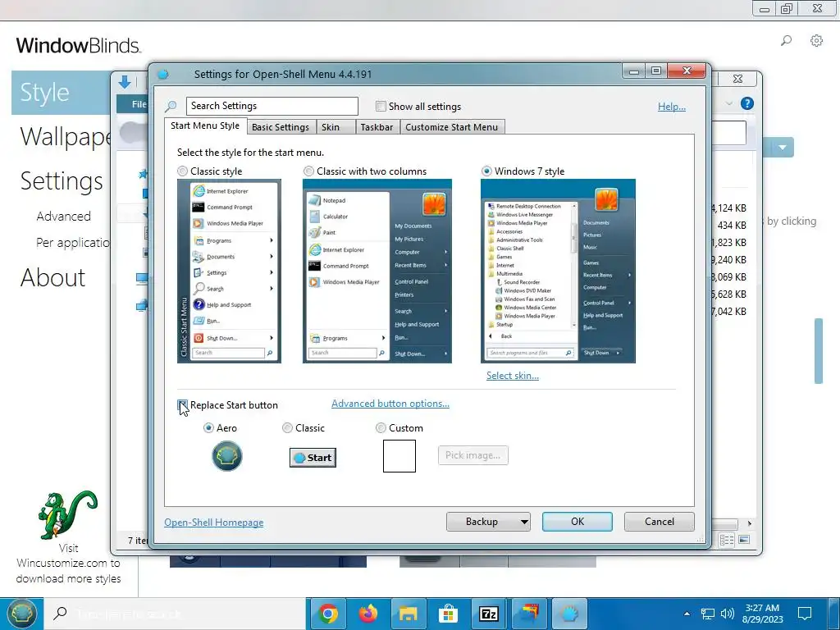Select the Start Menu Style tab
This screenshot has width=840, height=630.
click(x=205, y=126)
